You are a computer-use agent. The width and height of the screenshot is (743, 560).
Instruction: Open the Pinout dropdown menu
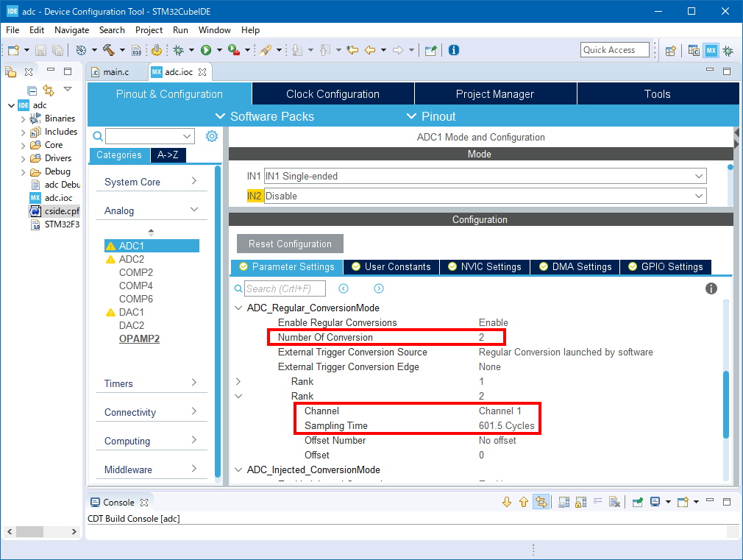(x=431, y=117)
